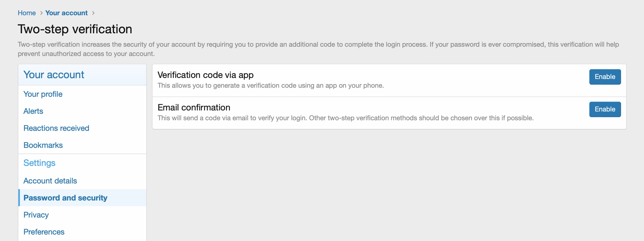The height and width of the screenshot is (241, 644).
Task: Click the chevron after Your account breadcrumb
Action: (x=93, y=13)
